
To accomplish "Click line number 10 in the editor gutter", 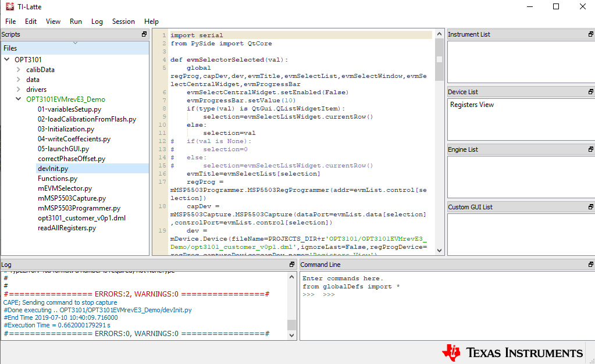I will [x=162, y=125].
